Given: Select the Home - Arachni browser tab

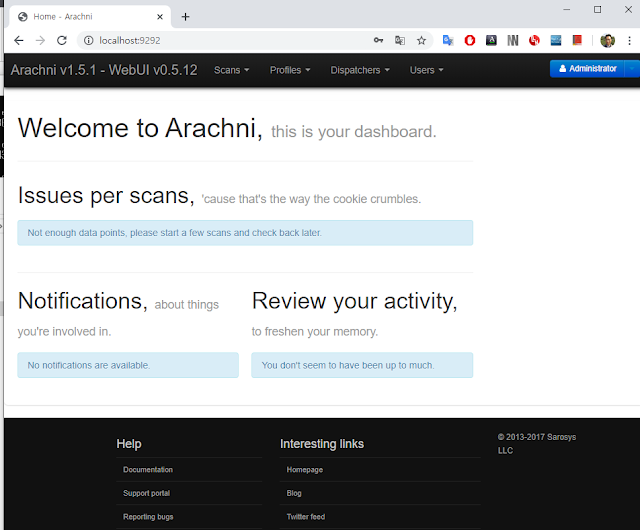Looking at the screenshot, I should [x=90, y=17].
